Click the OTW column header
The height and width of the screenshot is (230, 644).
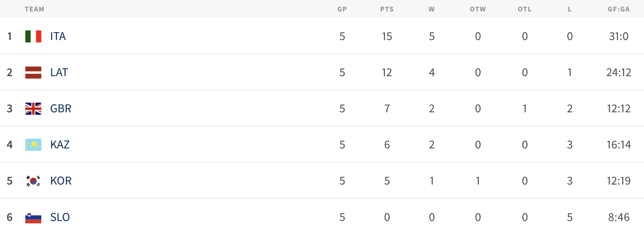[x=478, y=9]
